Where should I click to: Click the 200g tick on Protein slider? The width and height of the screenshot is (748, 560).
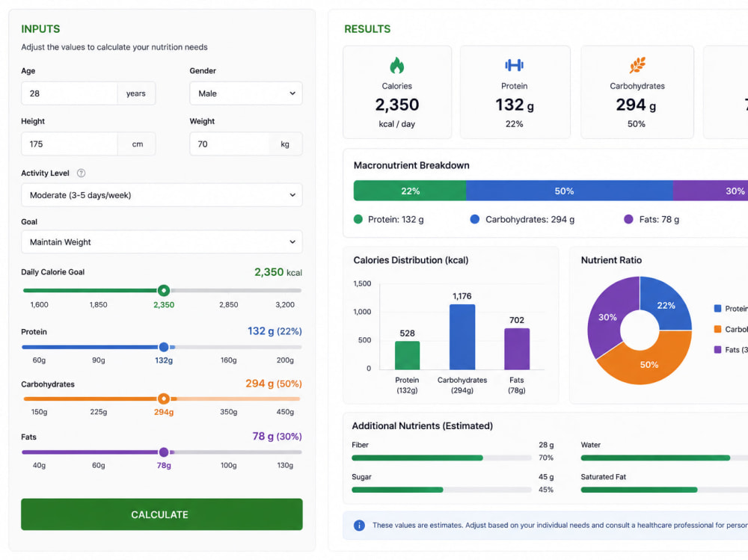pyautogui.click(x=285, y=360)
